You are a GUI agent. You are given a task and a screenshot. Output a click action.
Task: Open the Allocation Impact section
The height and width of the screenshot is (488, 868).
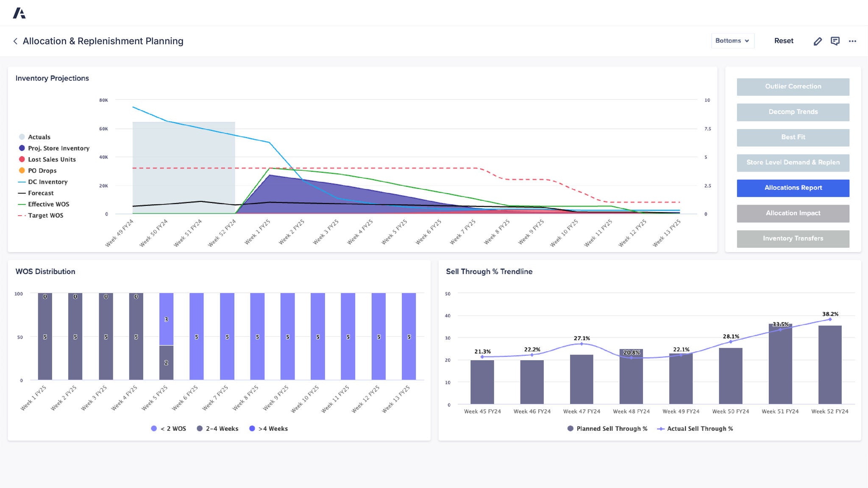pyautogui.click(x=793, y=213)
